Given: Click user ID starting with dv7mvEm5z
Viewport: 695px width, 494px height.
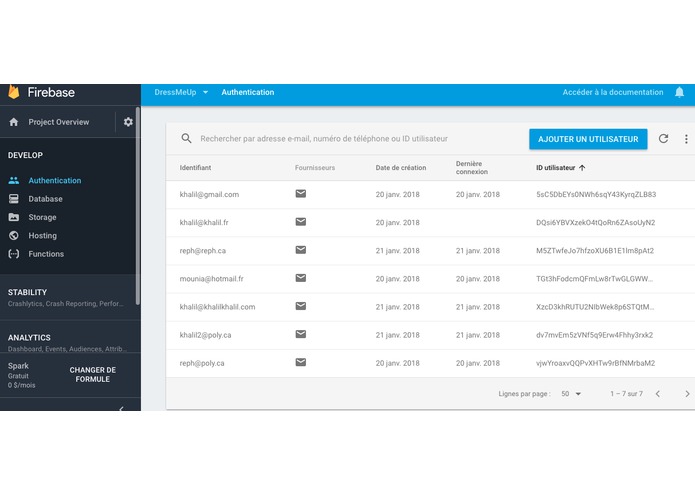Looking at the screenshot, I should (x=594, y=335).
